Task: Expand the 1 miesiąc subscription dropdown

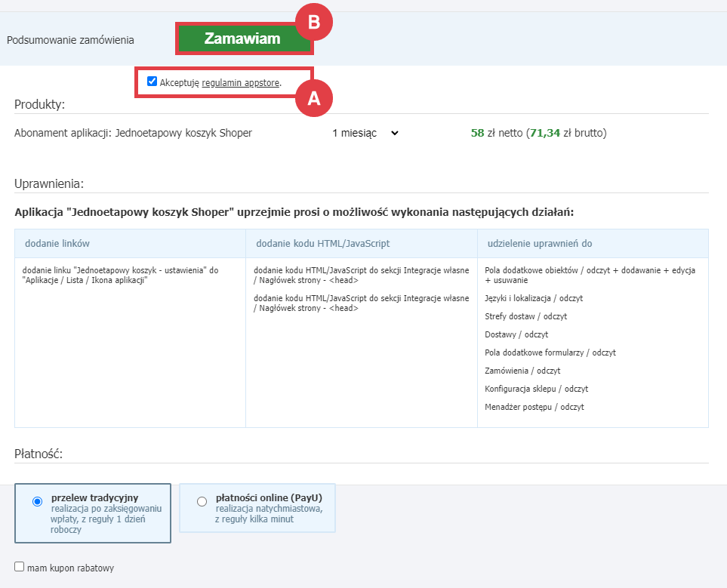Action: 365,133
